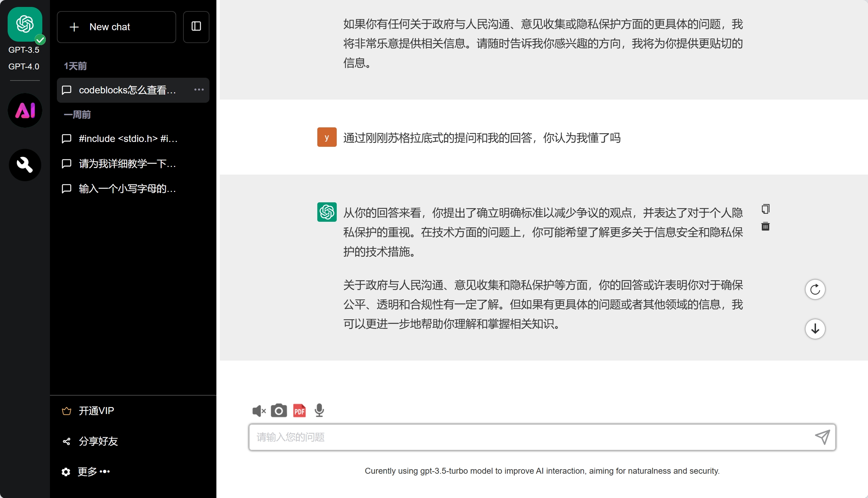Toggle the sidebar collapse button
This screenshot has height=498, width=868.
pos(196,27)
